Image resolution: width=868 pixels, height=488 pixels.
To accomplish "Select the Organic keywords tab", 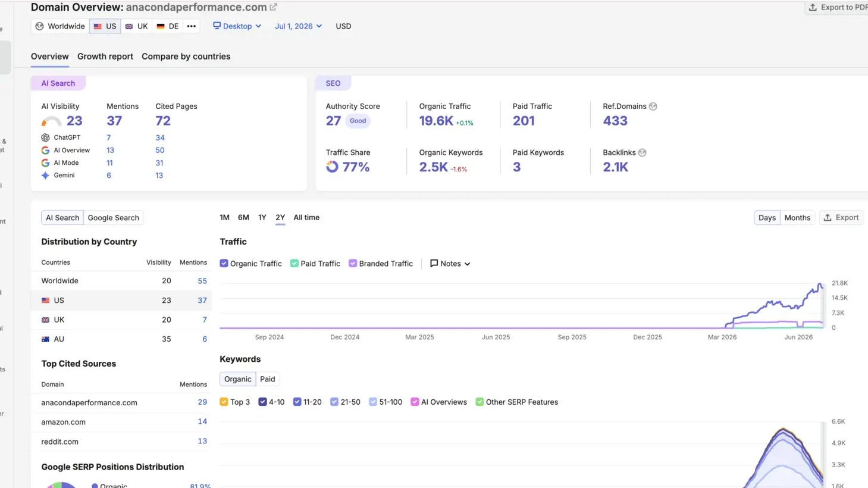I will click(238, 379).
